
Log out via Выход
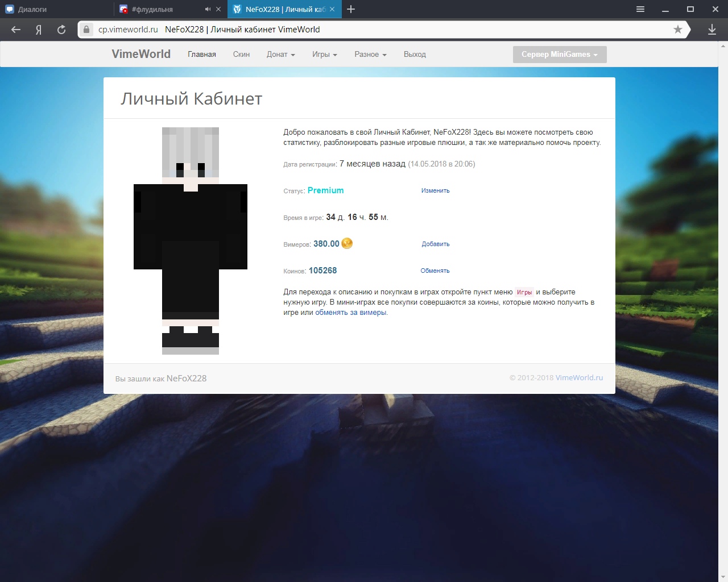tap(415, 55)
